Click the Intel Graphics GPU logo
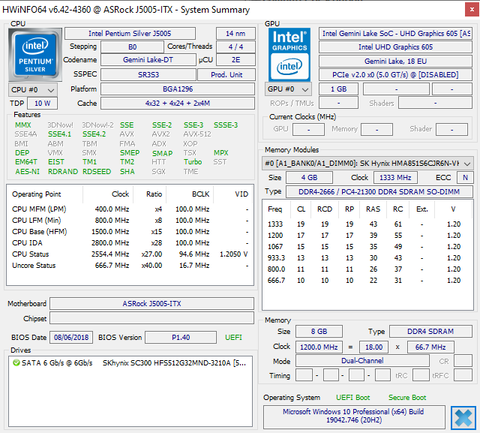The height and width of the screenshot is (433, 480). [x=289, y=55]
